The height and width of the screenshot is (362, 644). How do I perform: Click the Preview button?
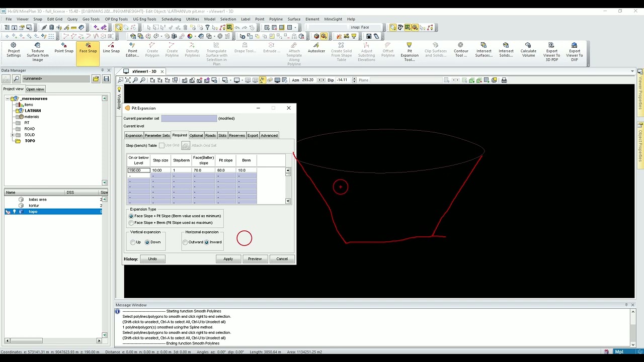[255, 259]
